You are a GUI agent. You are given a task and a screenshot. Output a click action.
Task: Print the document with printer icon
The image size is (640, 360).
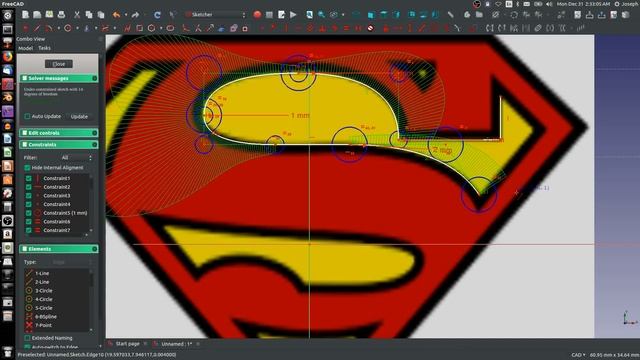(x=61, y=15)
